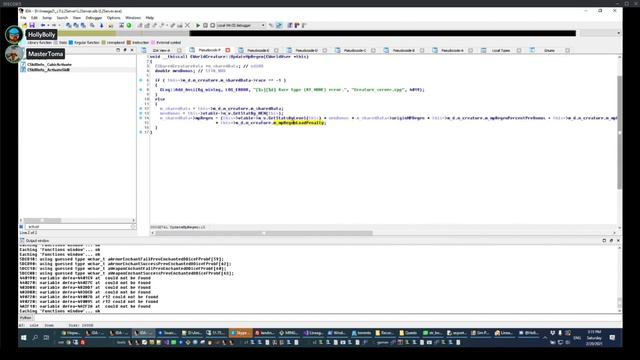This screenshot has height=360, width=640.
Task: Click the green circle toolbar icon
Action: click(x=129, y=25)
